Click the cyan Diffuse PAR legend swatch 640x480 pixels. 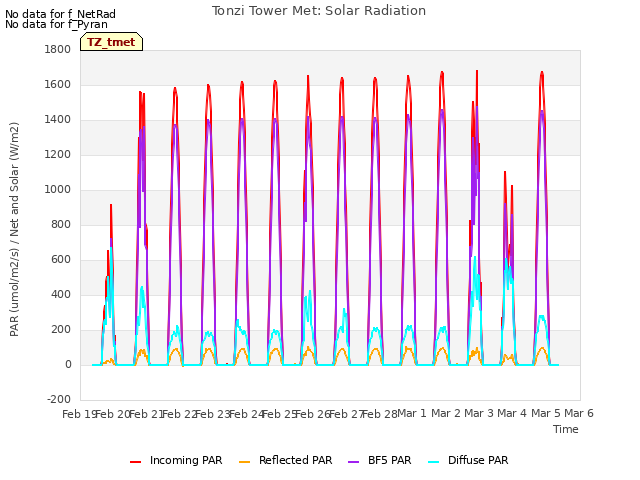click(x=434, y=461)
